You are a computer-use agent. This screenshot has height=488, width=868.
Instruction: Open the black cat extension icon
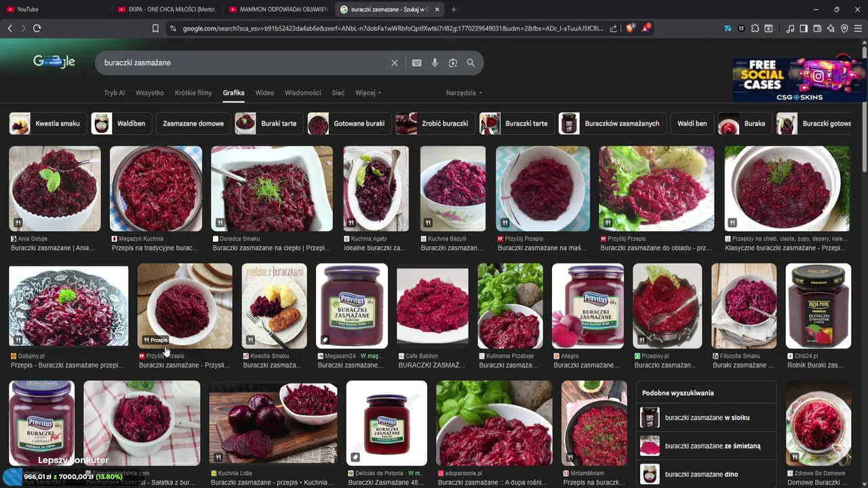(x=741, y=28)
